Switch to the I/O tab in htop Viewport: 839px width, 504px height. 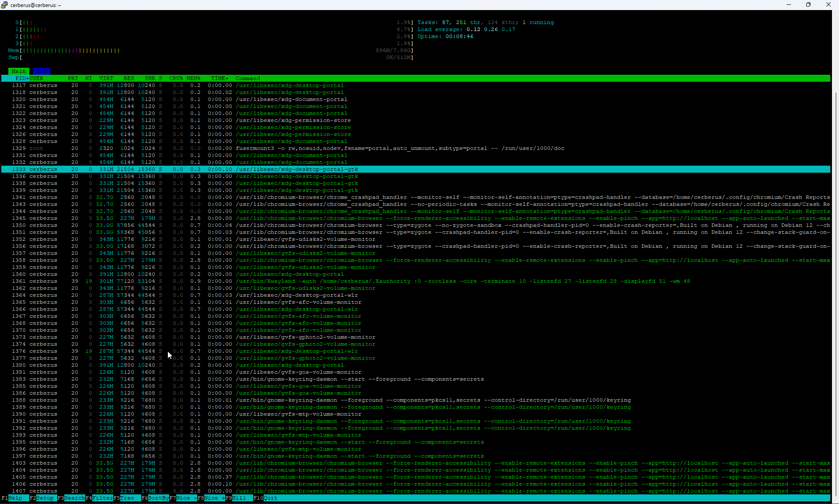click(42, 71)
